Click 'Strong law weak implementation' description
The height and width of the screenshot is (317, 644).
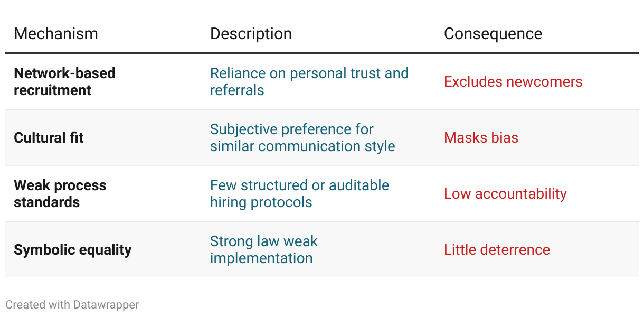264,249
